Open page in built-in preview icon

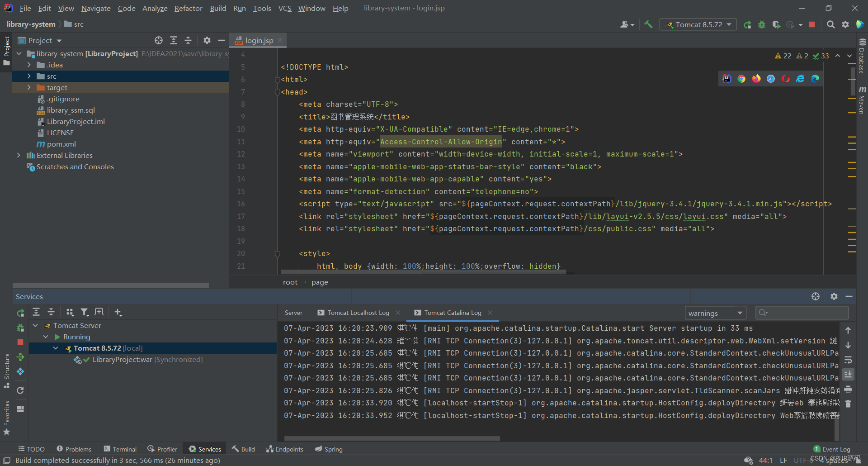[726, 79]
